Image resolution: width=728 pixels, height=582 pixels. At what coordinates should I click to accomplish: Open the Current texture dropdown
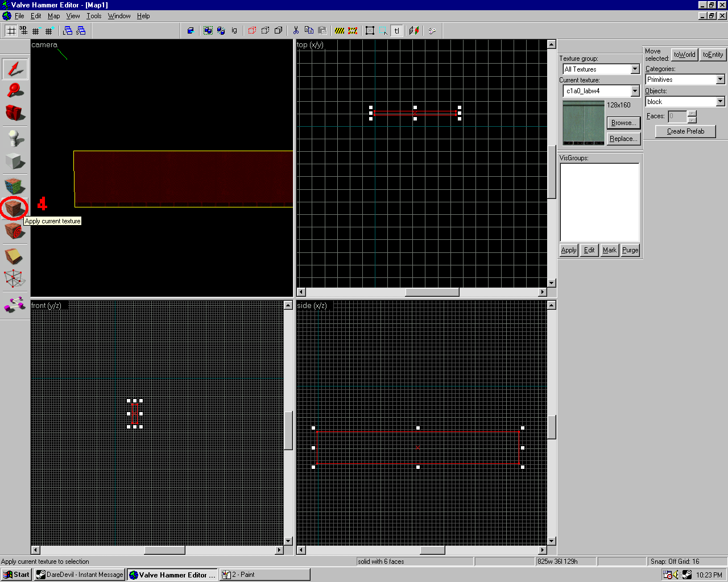click(635, 91)
